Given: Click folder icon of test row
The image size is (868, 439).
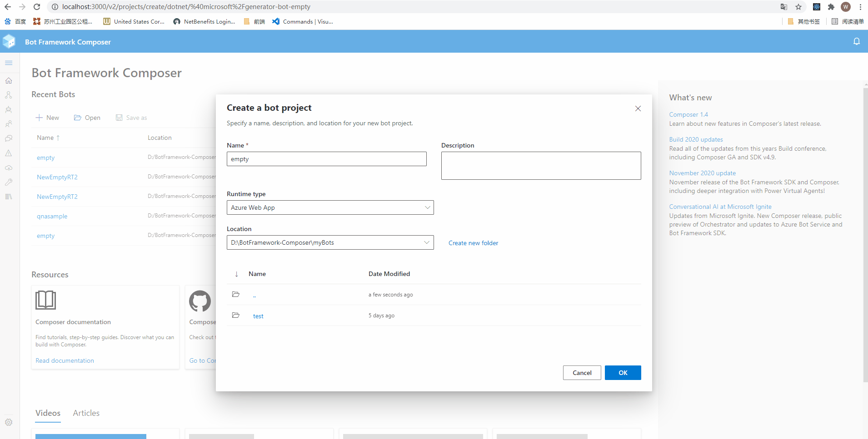Looking at the screenshot, I should [236, 315].
